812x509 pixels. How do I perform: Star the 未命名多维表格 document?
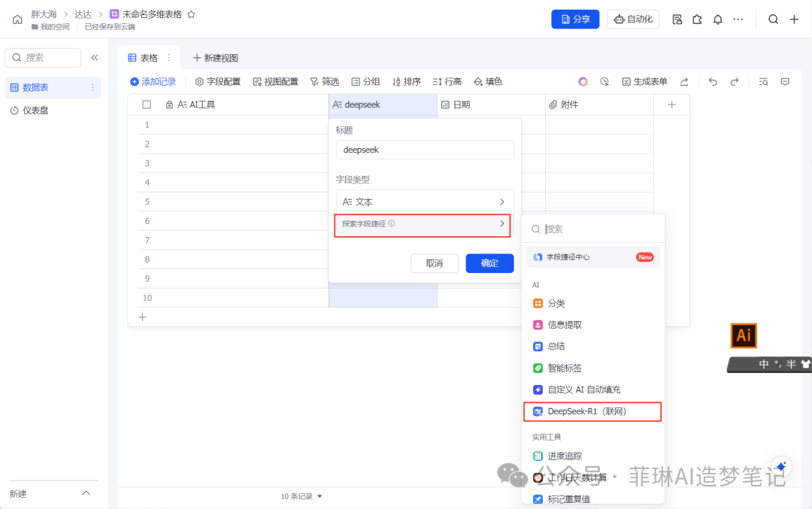[x=191, y=14]
